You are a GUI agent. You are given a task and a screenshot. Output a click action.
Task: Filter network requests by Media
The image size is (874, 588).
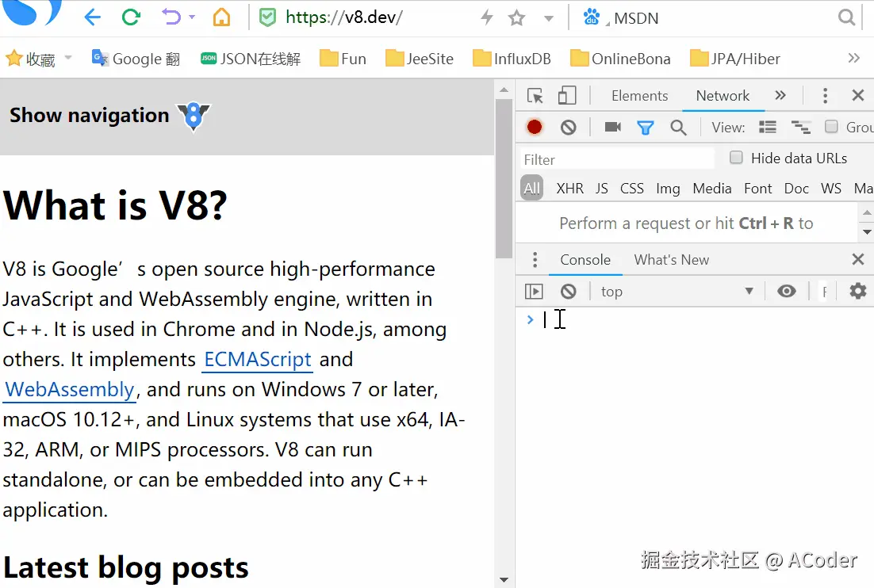711,189
